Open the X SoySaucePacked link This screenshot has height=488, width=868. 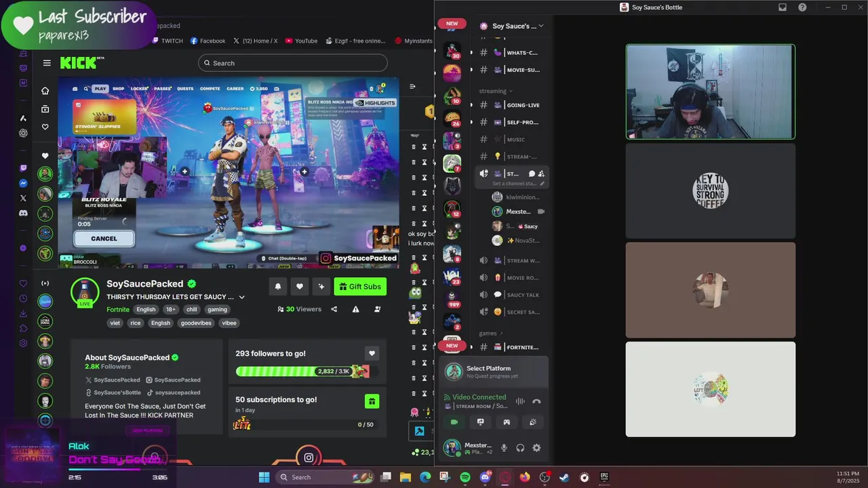[x=113, y=380]
